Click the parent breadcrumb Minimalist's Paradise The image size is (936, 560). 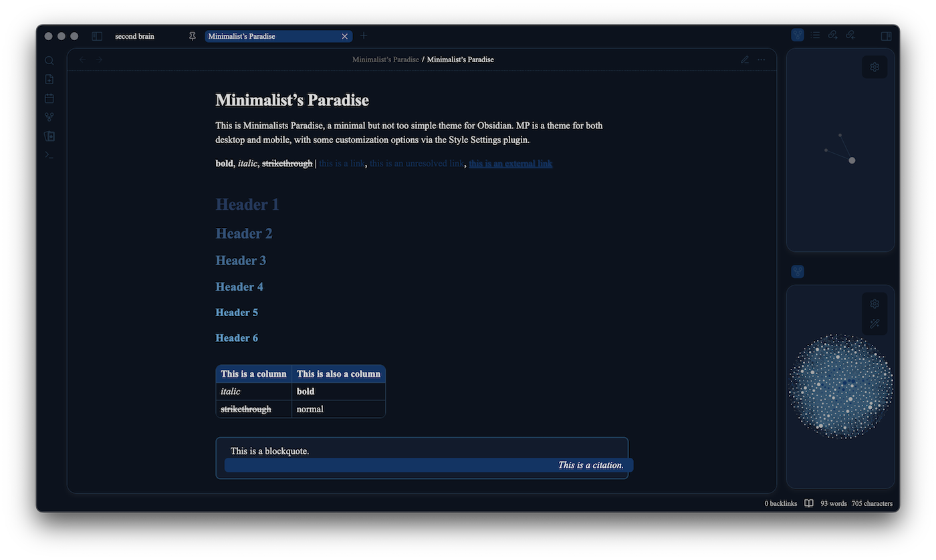386,59
